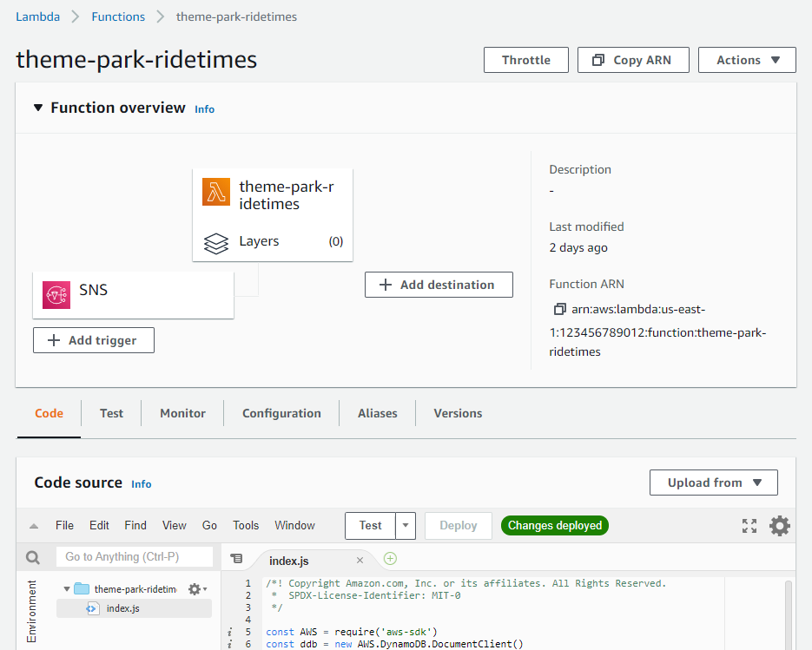Click the Go to Anything search field
This screenshot has width=812, height=650.
[135, 557]
